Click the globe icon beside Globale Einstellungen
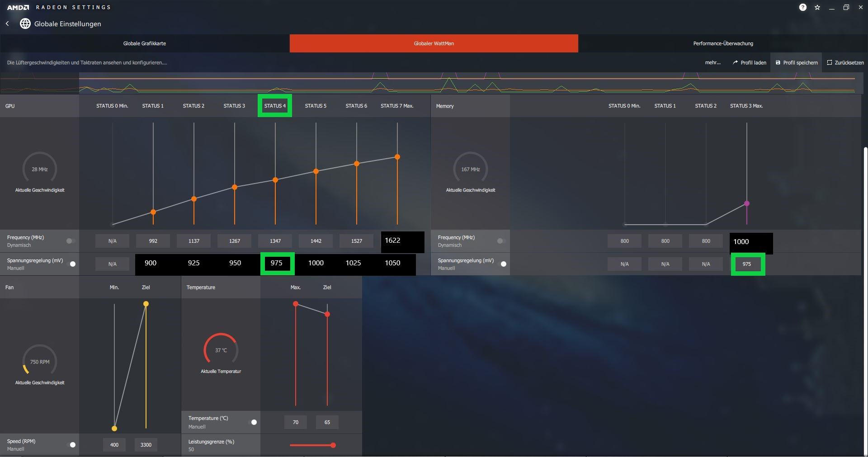This screenshot has height=457, width=868. click(25, 24)
